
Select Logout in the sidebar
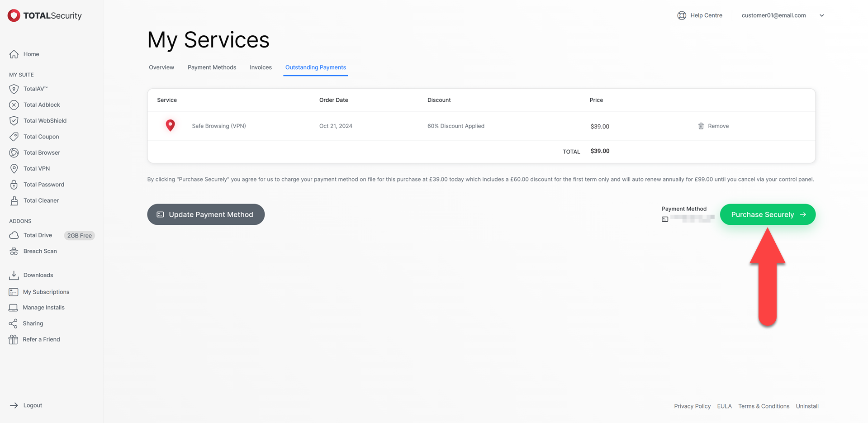(x=33, y=405)
